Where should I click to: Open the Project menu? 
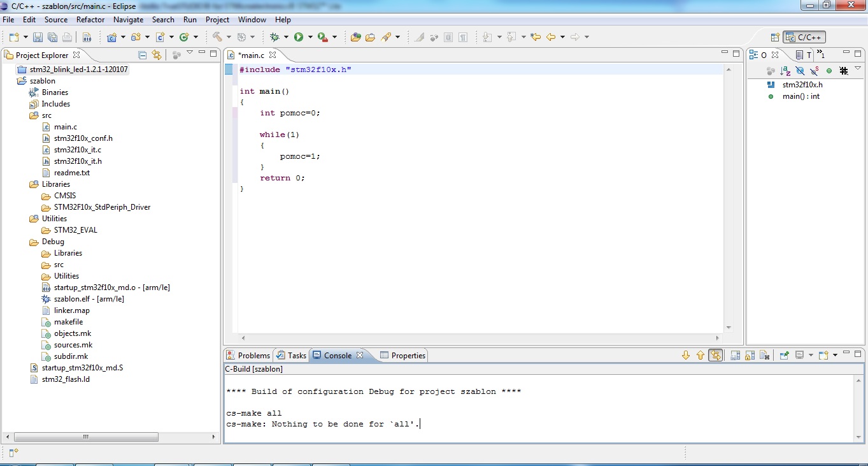217,20
